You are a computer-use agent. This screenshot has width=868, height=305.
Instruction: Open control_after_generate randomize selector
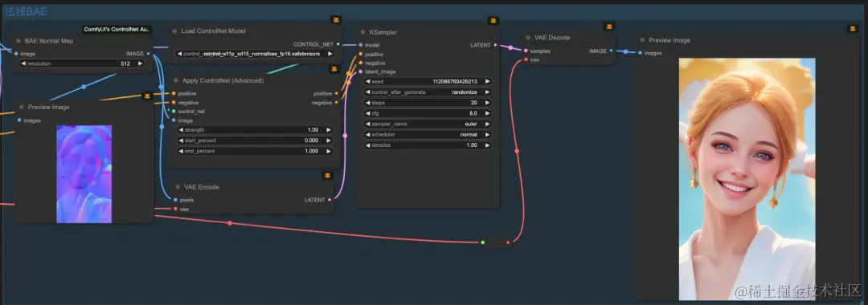[428, 92]
